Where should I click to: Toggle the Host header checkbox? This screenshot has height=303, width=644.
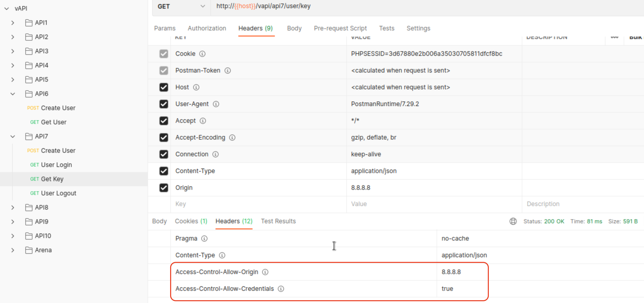point(164,87)
